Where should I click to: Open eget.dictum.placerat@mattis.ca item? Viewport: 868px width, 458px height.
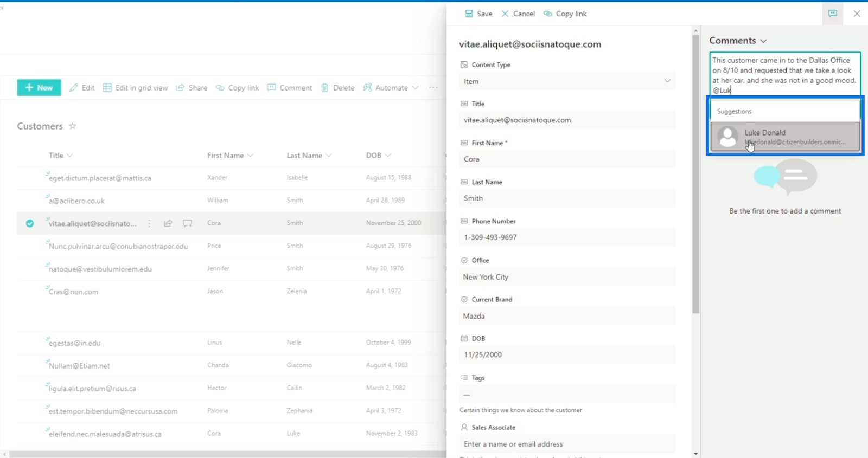100,178
